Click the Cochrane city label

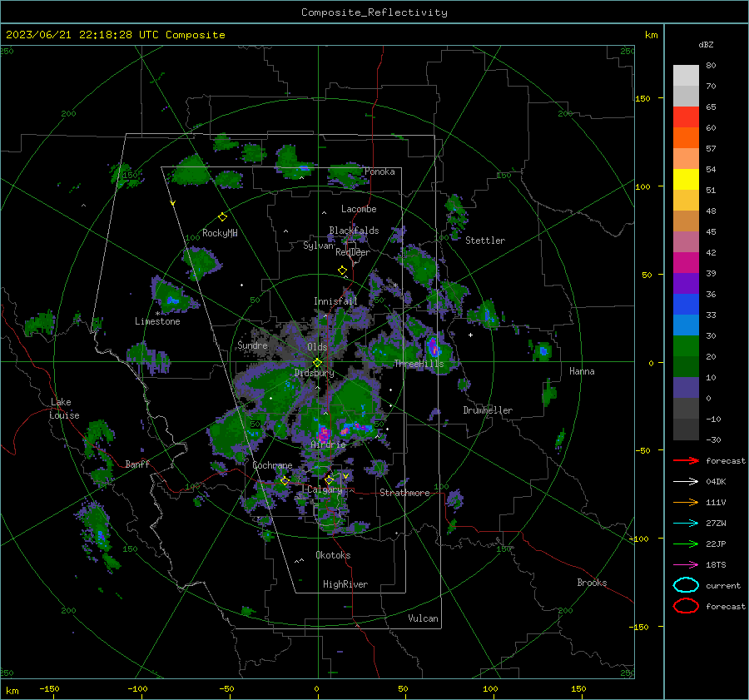[272, 465]
